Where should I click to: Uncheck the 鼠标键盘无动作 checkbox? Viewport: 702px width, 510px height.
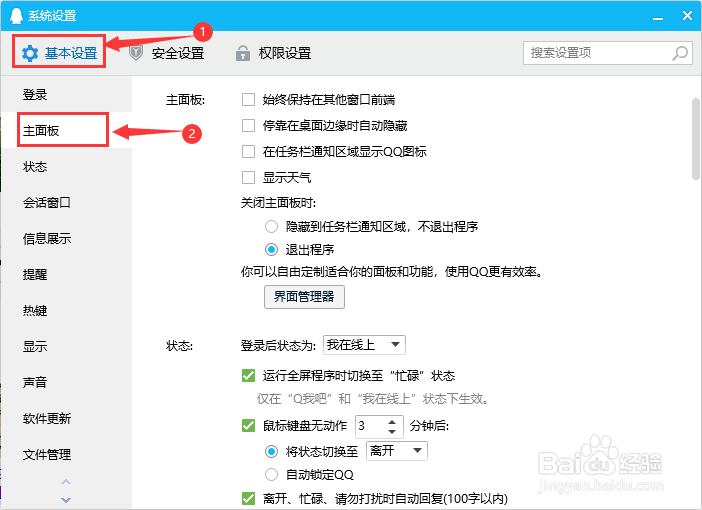248,425
